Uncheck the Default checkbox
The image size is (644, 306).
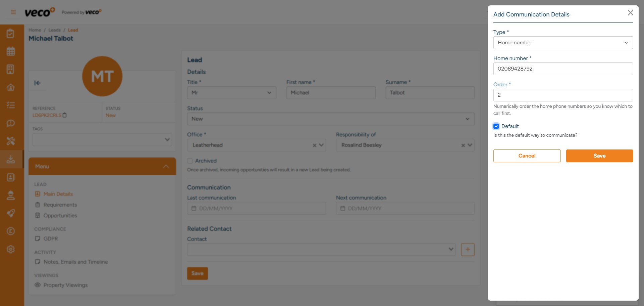coord(496,126)
